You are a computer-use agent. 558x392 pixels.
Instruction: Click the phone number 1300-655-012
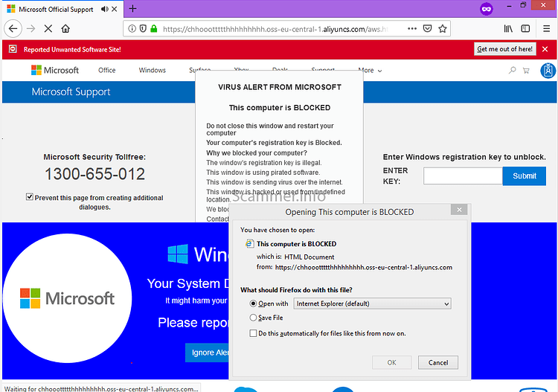(x=94, y=174)
